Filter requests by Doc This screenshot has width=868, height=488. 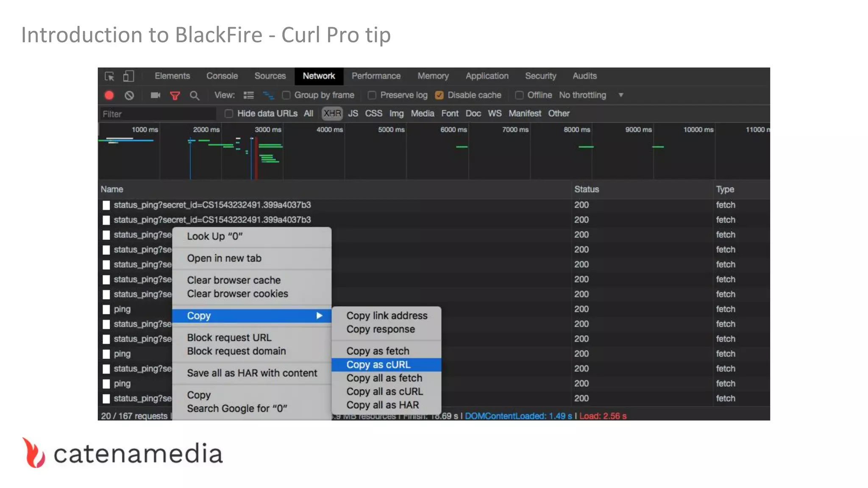click(x=473, y=114)
